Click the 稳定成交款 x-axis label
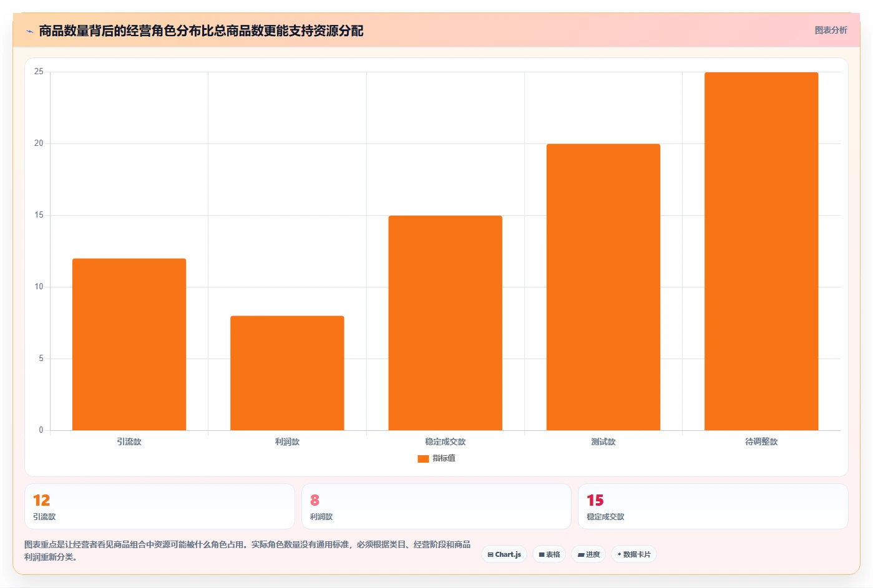873x588 pixels. point(445,441)
